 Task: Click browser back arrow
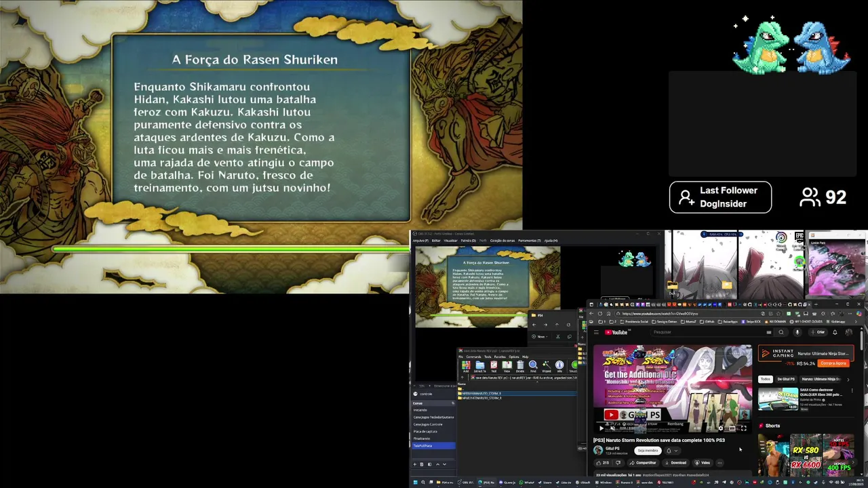591,314
